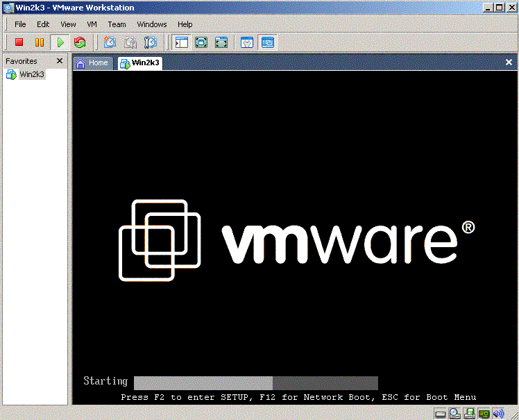Open the Edit menu
This screenshot has width=519, height=420.
(43, 24)
